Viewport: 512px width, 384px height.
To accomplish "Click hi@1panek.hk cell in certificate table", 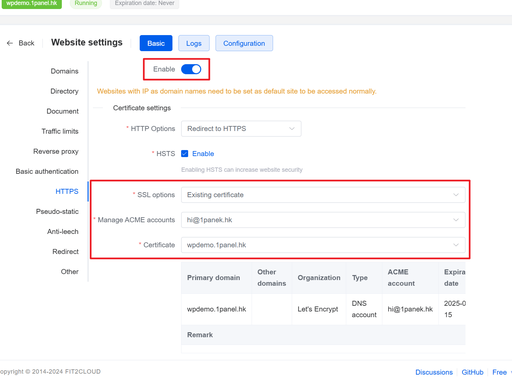I will click(x=410, y=309).
